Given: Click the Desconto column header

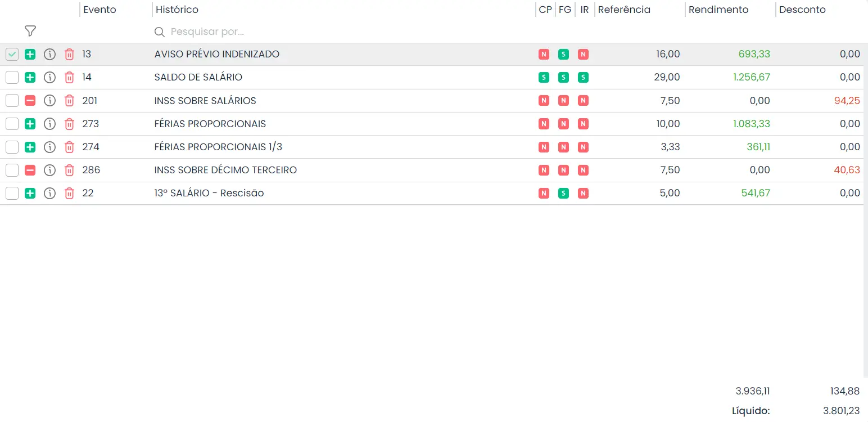Looking at the screenshot, I should point(802,10).
